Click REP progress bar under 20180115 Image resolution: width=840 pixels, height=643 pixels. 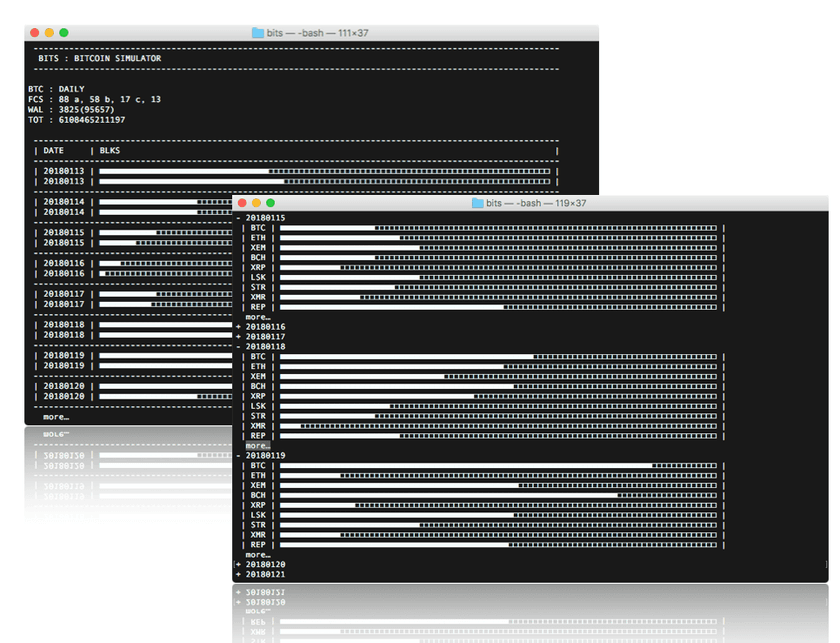point(498,308)
